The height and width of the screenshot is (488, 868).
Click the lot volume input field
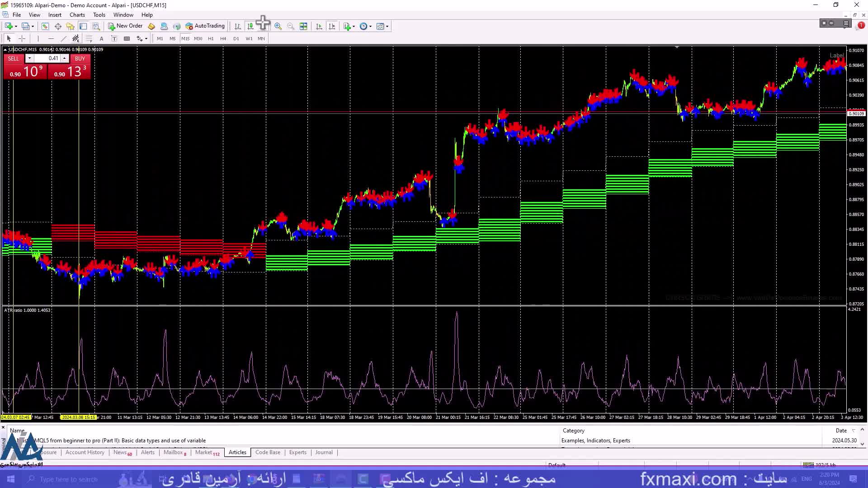coord(47,58)
